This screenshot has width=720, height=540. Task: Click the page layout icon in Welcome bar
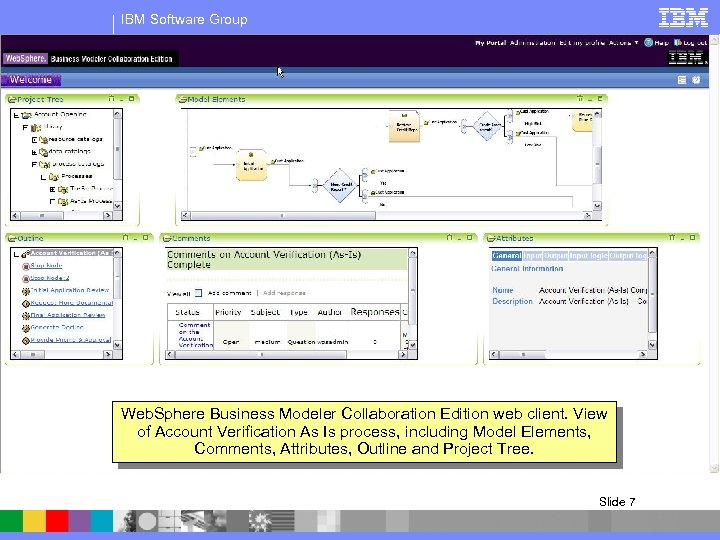pos(682,80)
